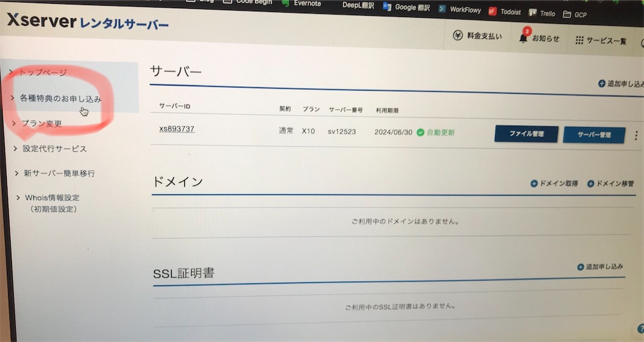This screenshot has height=342, width=644.
Task: Select トップページ in sidebar
Action: tap(43, 72)
